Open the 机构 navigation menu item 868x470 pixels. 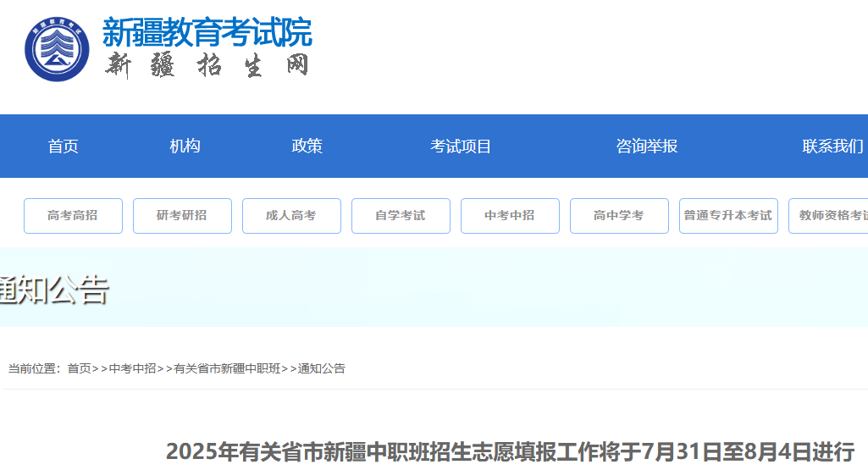tap(185, 147)
